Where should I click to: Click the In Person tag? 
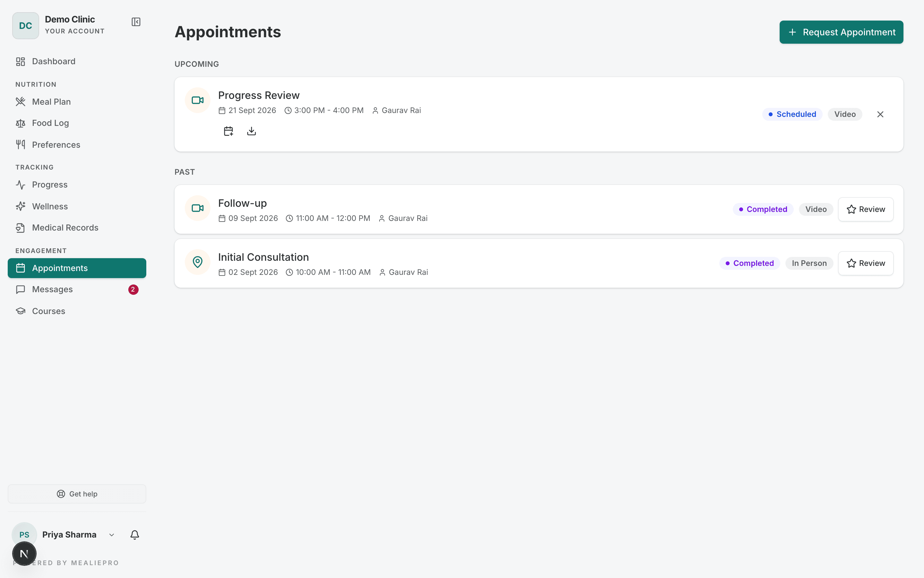[x=809, y=263]
